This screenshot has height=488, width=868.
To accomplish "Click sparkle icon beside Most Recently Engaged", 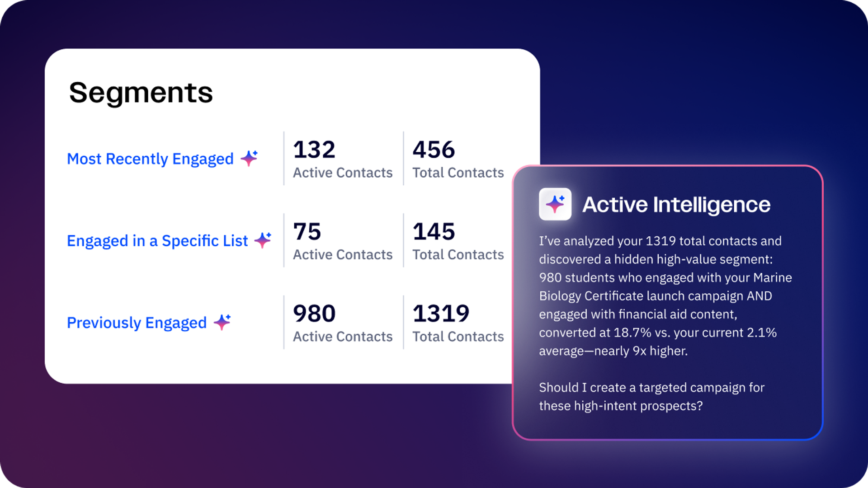I will (249, 158).
